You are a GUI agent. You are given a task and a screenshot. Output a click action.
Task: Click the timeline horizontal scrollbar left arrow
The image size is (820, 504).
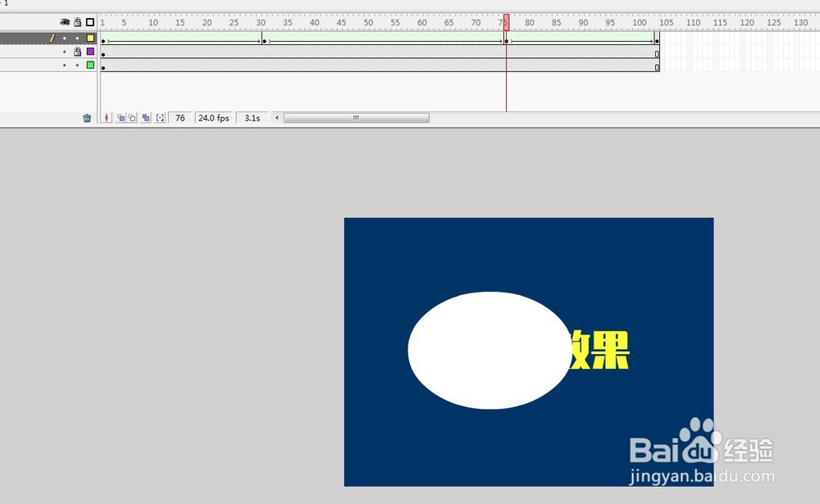click(276, 117)
